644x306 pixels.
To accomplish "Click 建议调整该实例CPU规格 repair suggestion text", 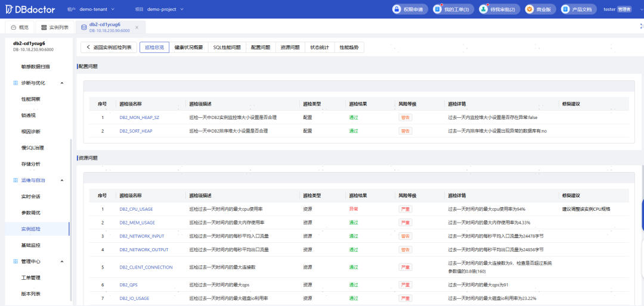I will 586,209.
